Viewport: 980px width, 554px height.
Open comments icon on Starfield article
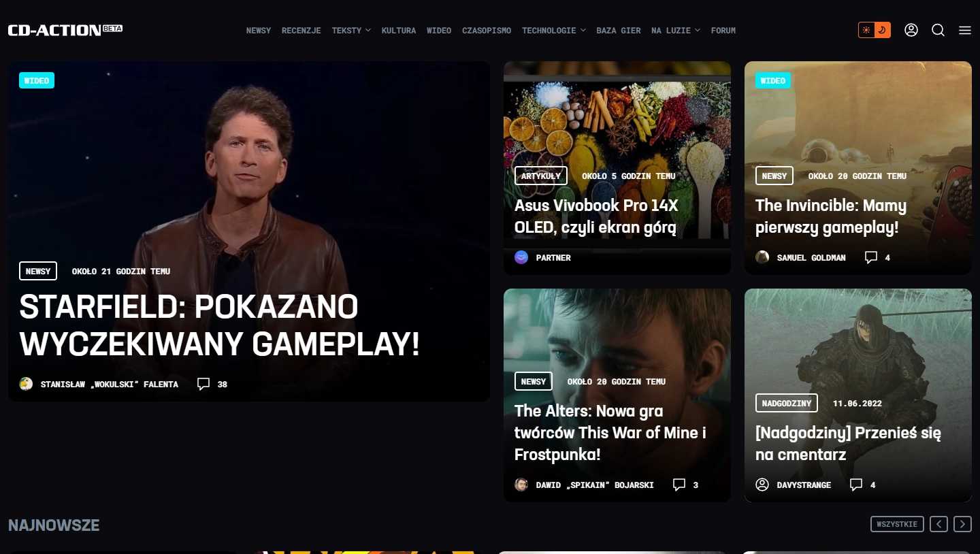tap(203, 384)
